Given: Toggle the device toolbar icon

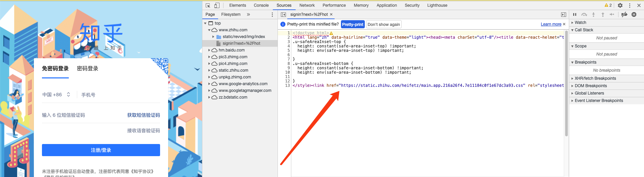Looking at the screenshot, I should (217, 5).
